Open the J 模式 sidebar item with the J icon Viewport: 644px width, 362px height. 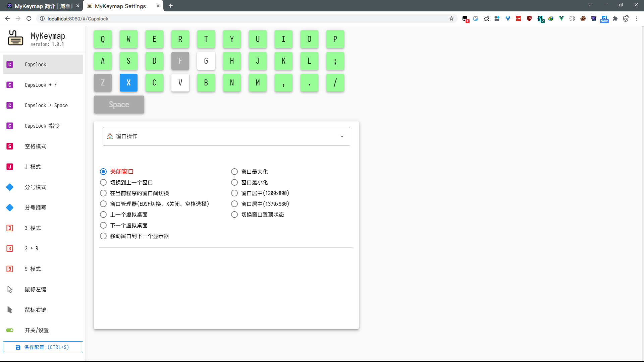[x=33, y=167]
